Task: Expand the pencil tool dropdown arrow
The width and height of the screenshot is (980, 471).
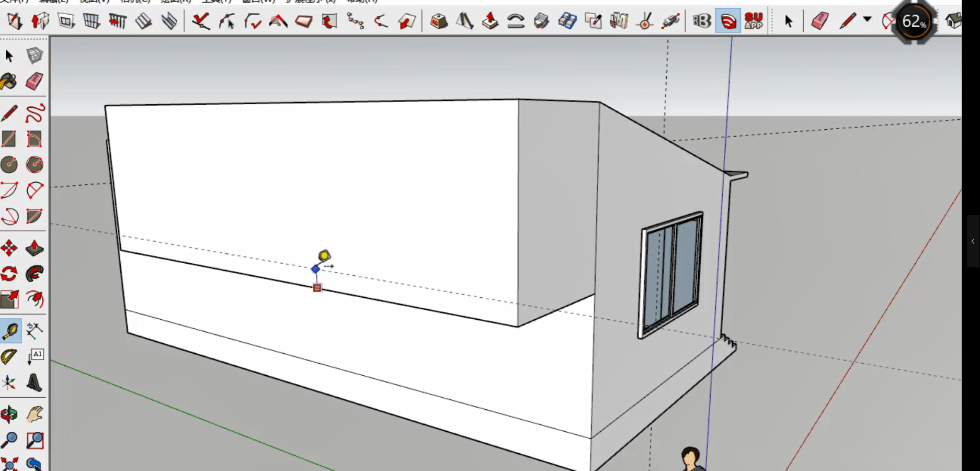Action: (x=867, y=20)
